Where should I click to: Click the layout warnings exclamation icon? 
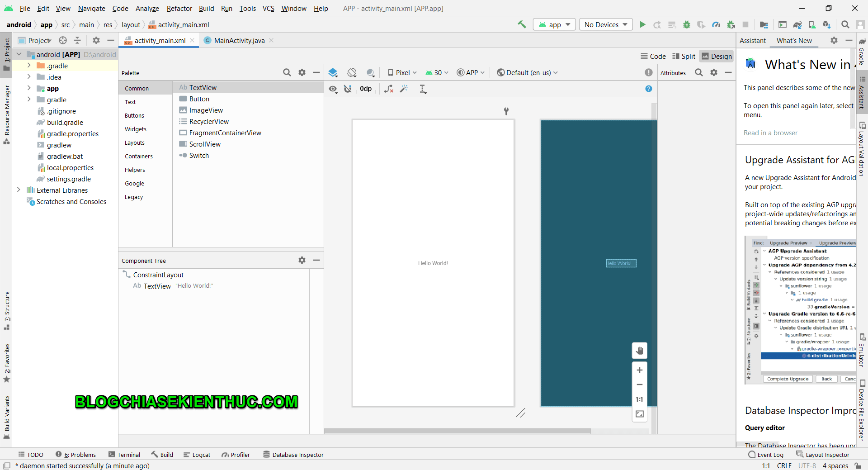tap(649, 72)
